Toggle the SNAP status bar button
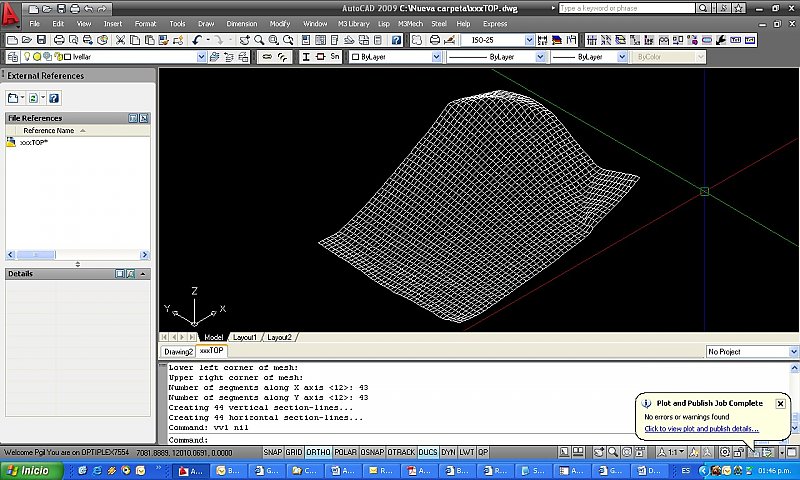This screenshot has height=480, width=800. pos(273,452)
